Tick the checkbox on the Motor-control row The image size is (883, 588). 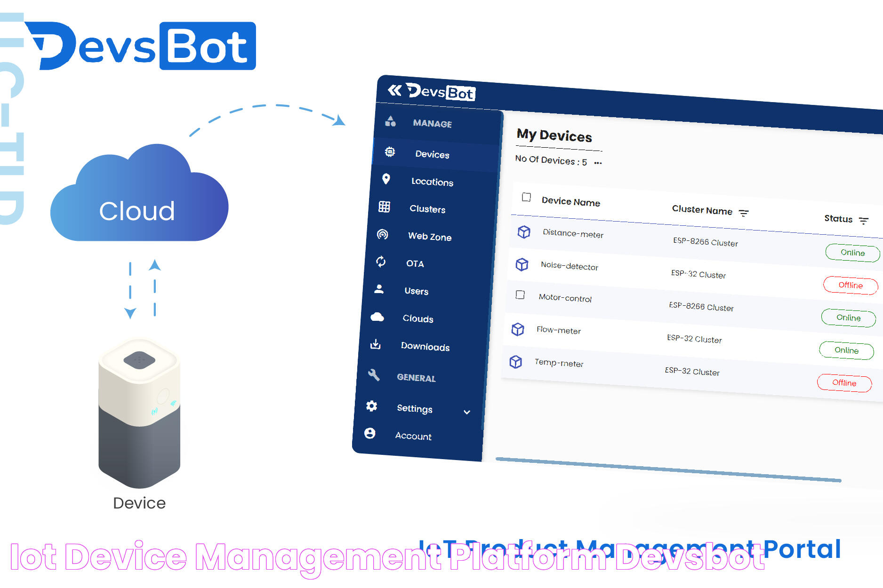coord(520,294)
